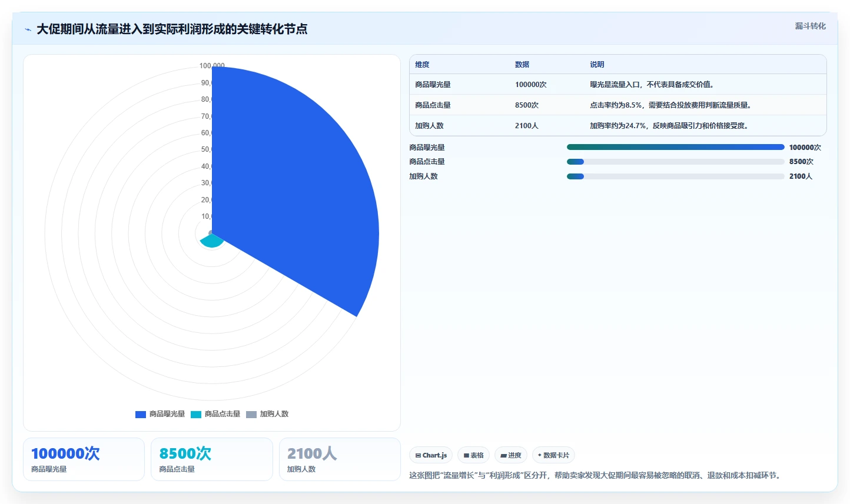Click the footer note 这张图把流量增长
Screen dimensions: 850x504
tap(596, 475)
